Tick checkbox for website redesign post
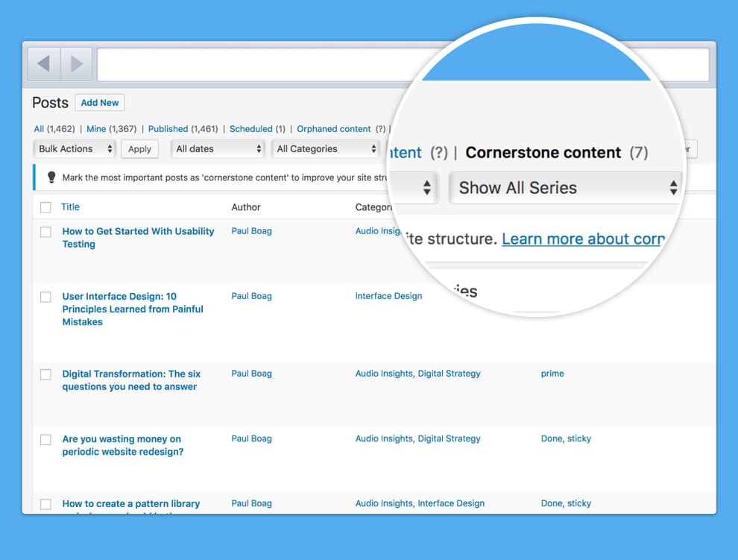 point(45,440)
